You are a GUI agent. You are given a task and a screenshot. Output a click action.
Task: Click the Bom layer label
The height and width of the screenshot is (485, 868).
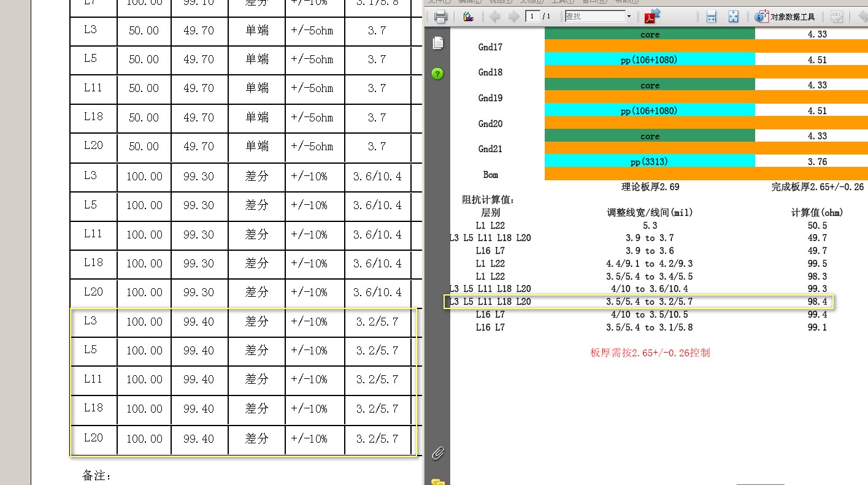pos(491,175)
